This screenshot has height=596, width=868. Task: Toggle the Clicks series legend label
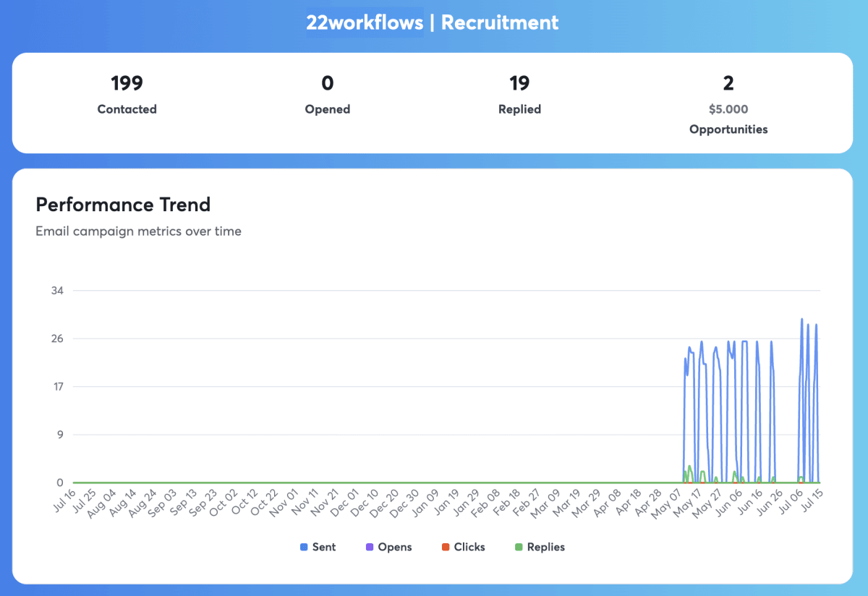pos(469,548)
